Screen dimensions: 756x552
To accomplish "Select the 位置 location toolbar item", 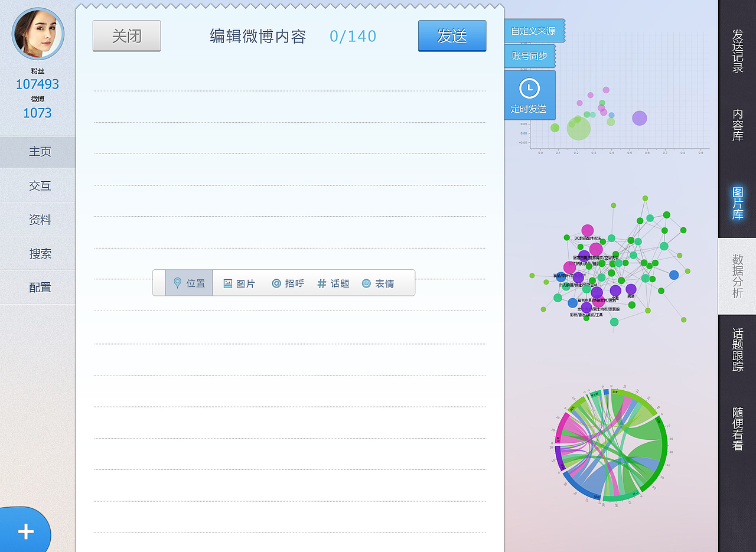I will pyautogui.click(x=189, y=283).
